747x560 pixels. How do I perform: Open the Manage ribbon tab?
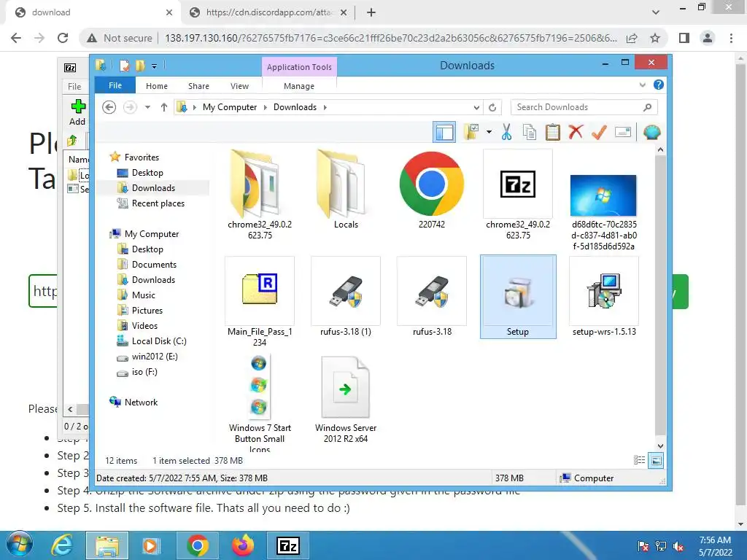[x=299, y=86]
